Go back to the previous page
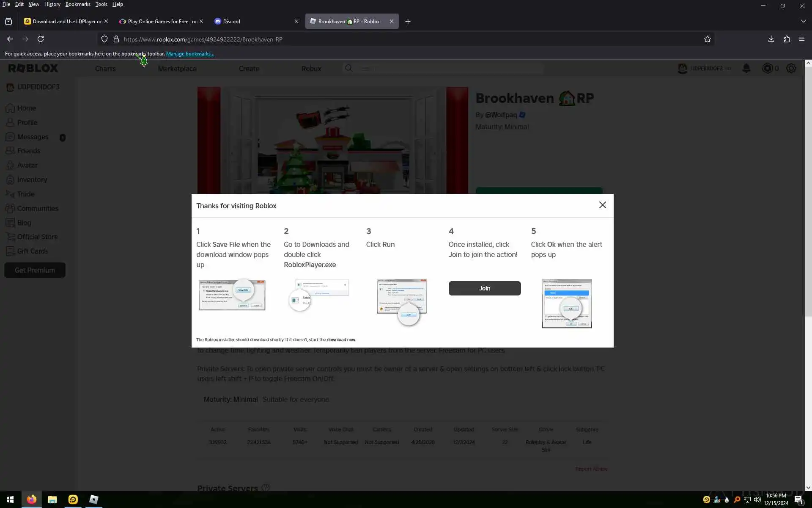Image resolution: width=812 pixels, height=508 pixels. tap(10, 39)
